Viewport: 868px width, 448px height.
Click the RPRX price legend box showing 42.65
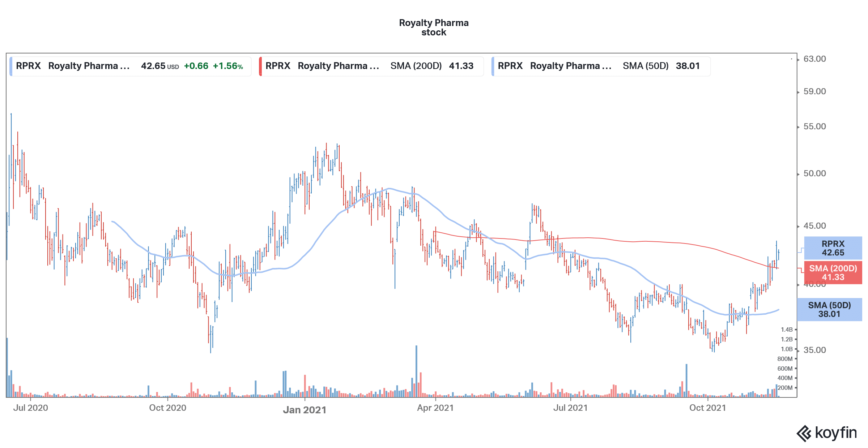click(x=131, y=66)
